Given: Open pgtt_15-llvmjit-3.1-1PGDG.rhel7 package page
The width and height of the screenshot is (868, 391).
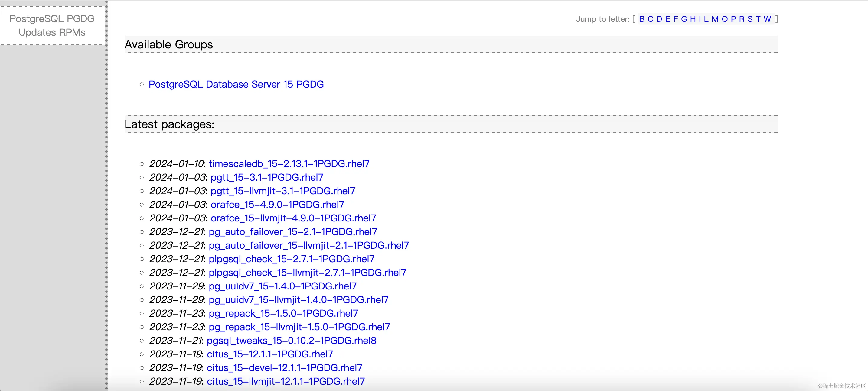Looking at the screenshot, I should [282, 191].
